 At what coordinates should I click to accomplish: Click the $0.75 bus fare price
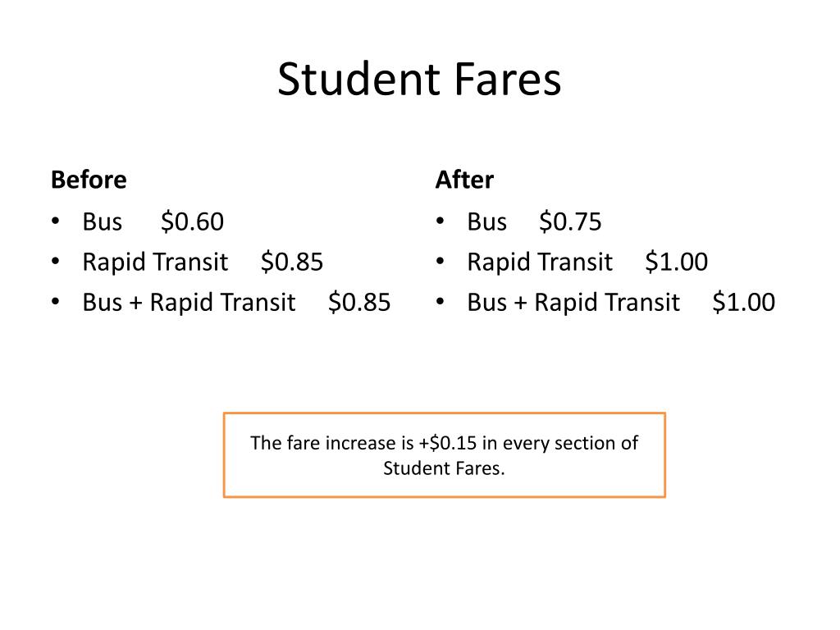click(x=570, y=221)
